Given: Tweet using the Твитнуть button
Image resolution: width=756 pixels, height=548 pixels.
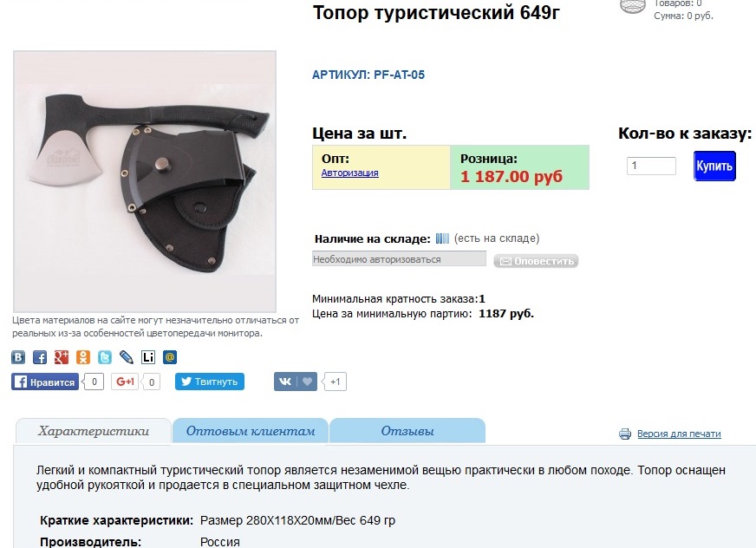Looking at the screenshot, I should (210, 382).
